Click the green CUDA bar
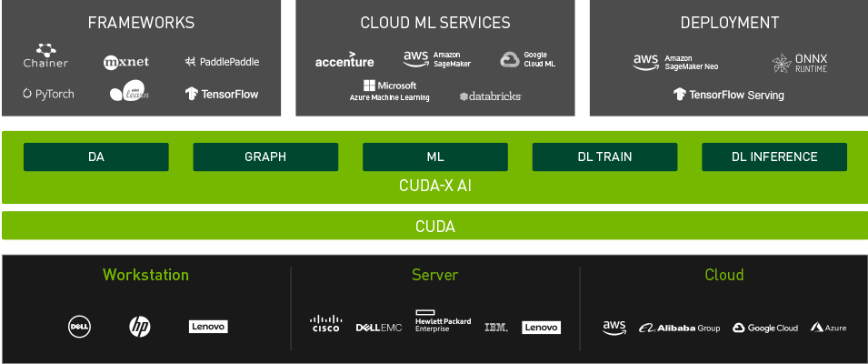868x364 pixels. [x=434, y=227]
